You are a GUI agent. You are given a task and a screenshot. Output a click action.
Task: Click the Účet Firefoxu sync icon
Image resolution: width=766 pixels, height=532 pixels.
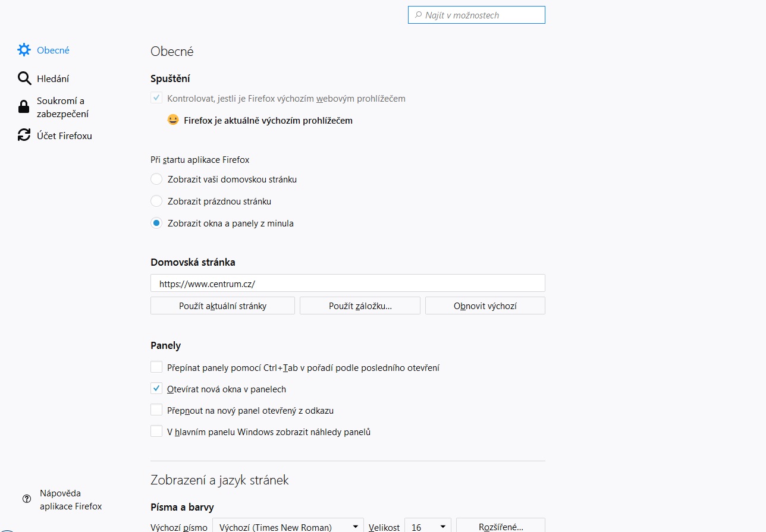point(24,136)
